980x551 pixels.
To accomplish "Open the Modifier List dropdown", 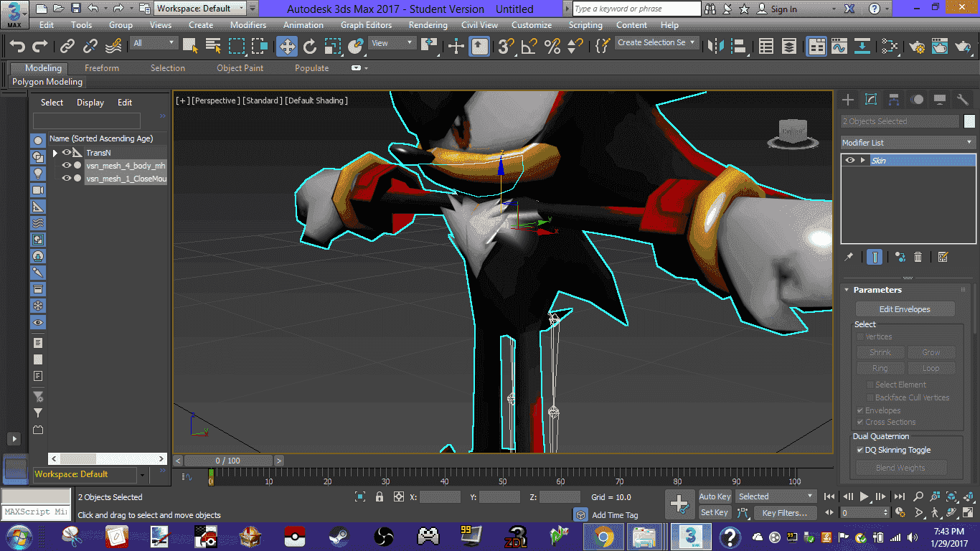I will tap(908, 143).
